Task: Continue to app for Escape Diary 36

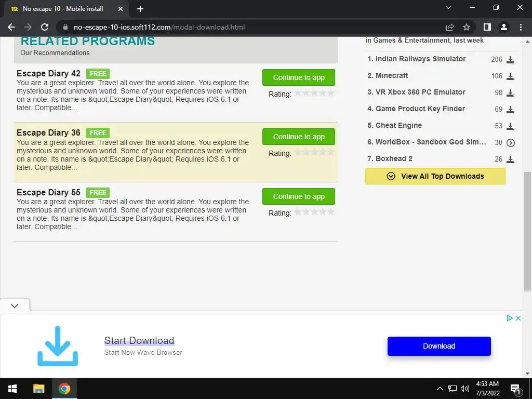Action: click(299, 137)
